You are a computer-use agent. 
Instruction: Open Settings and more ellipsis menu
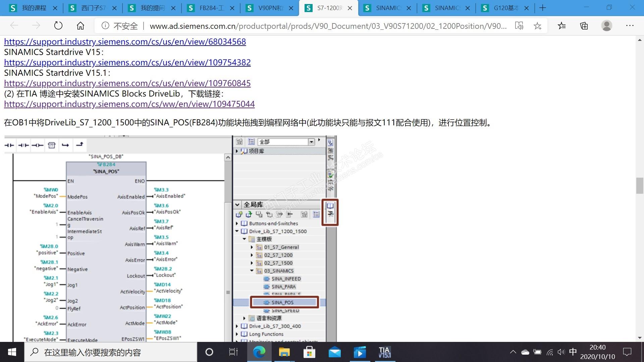630,26
